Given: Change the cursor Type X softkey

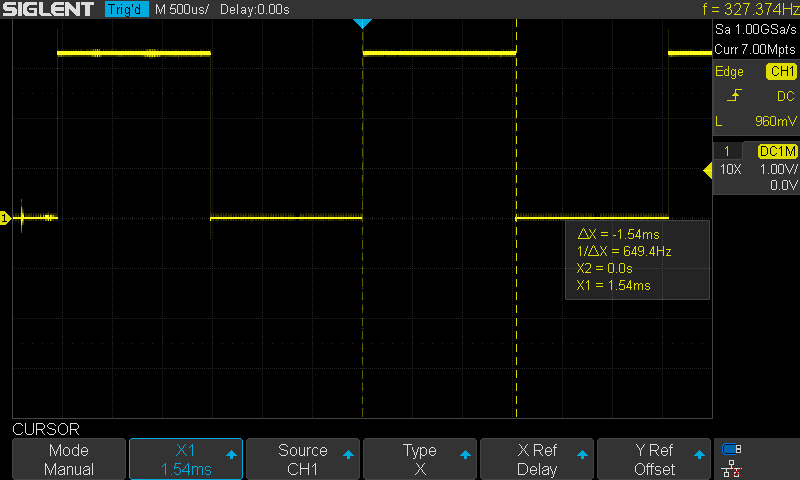Looking at the screenshot, I should coord(419,459).
